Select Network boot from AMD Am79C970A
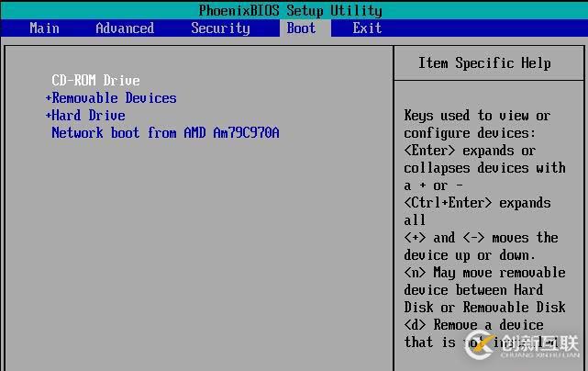588x371 pixels. (165, 133)
